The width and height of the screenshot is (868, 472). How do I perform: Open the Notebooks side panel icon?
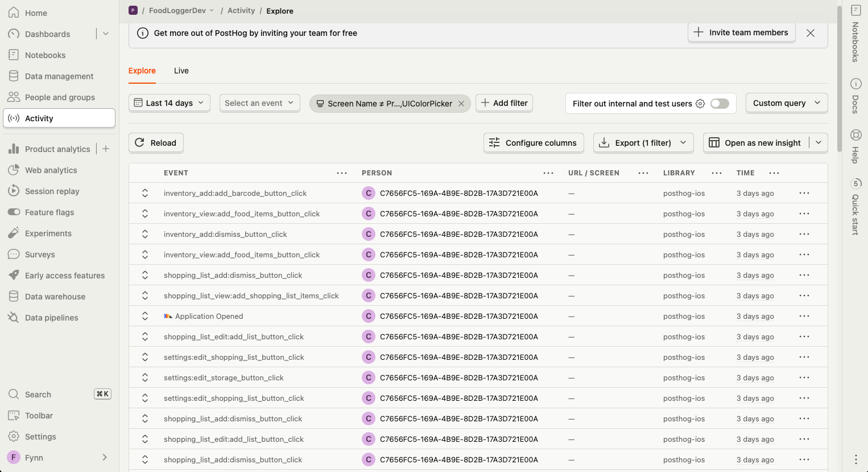[855, 11]
